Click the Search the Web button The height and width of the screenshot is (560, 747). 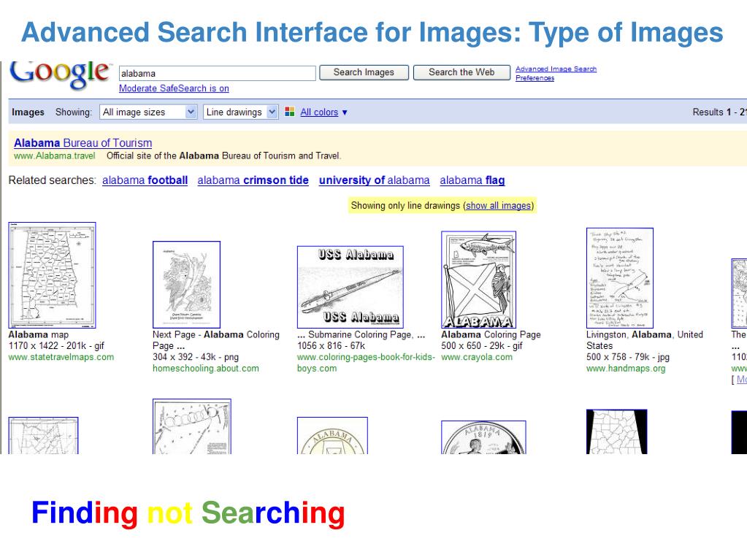coord(461,72)
